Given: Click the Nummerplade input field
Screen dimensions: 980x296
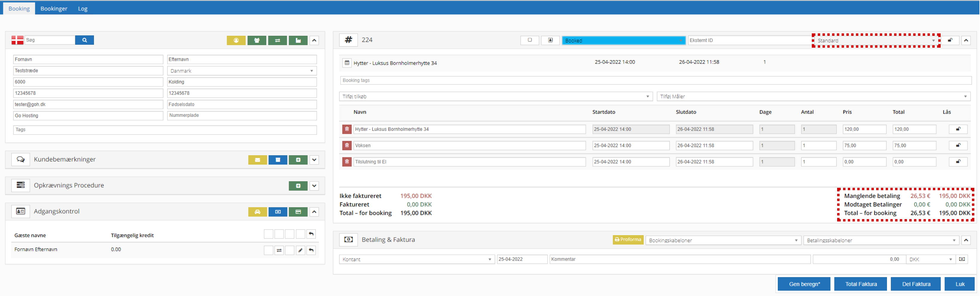Looking at the screenshot, I should pyautogui.click(x=242, y=116).
